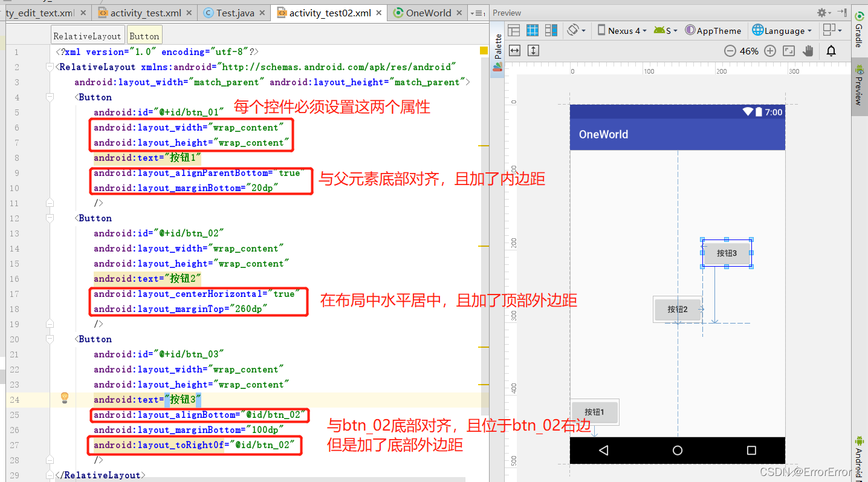
Task: Open AppTheme theme selector
Action: click(x=713, y=30)
